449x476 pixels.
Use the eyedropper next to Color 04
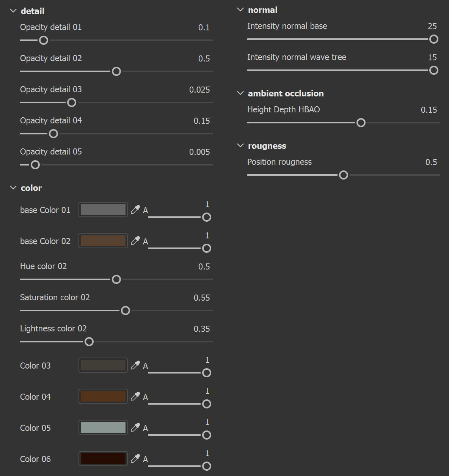[135, 397]
